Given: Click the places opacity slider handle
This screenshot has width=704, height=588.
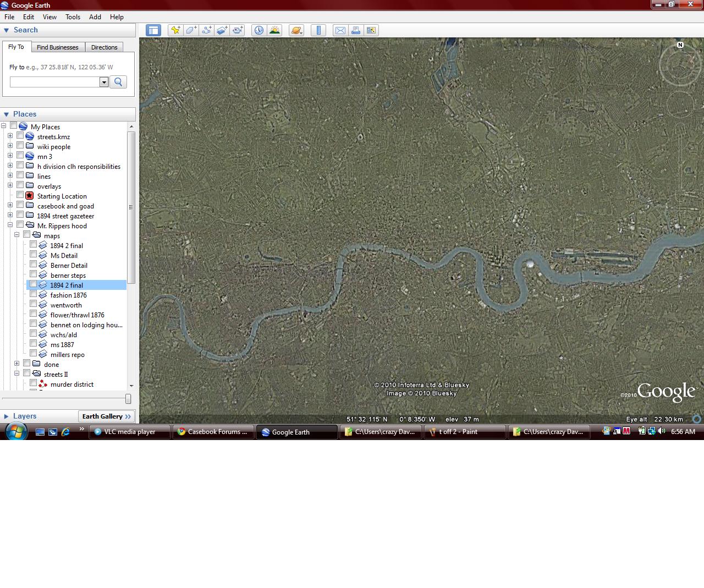Looking at the screenshot, I should click(128, 399).
